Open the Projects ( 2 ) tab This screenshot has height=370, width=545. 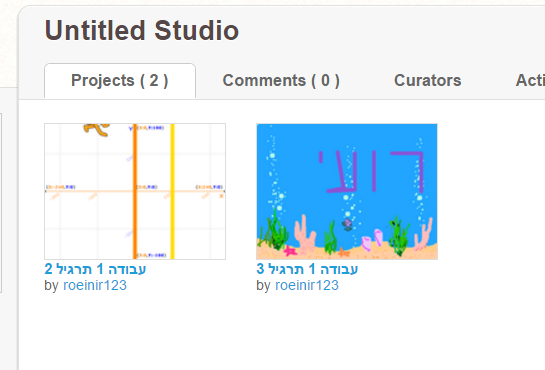coord(120,81)
